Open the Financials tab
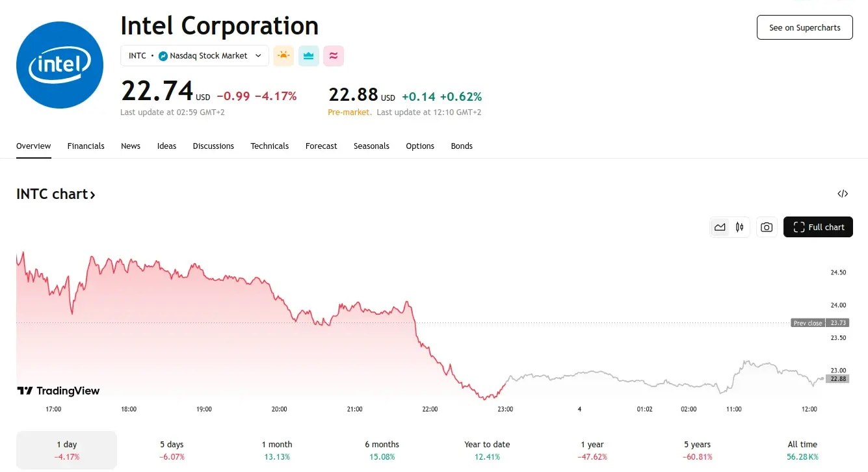Screen dimensions: 868x472 86,146
